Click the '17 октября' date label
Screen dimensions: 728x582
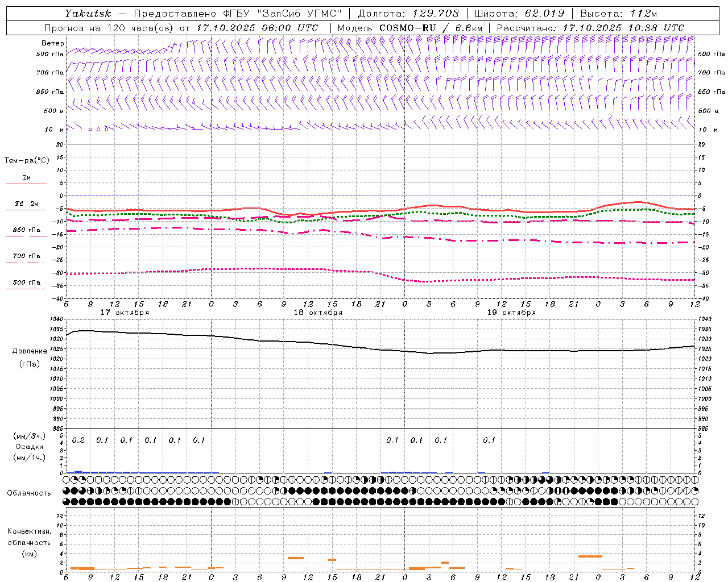pos(125,313)
